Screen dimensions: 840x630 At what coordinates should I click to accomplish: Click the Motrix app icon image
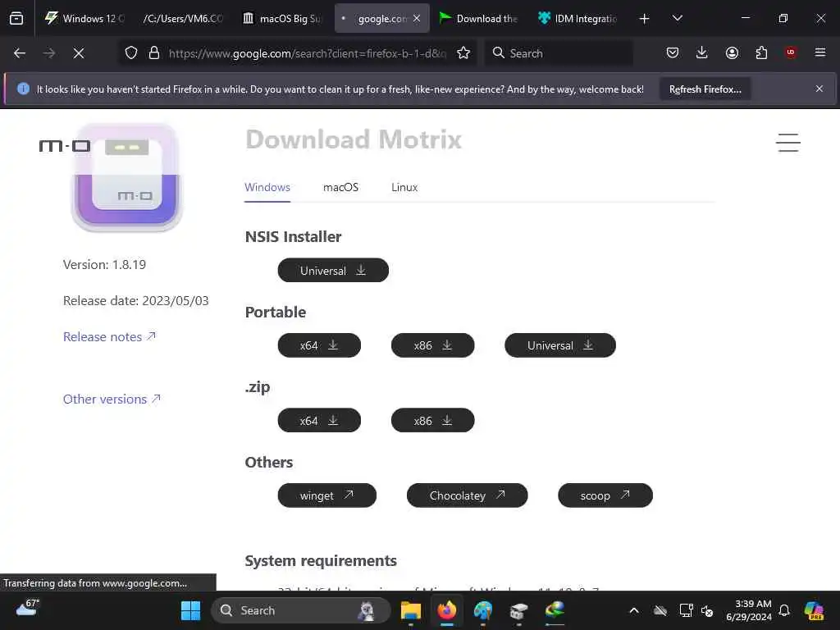pos(127,177)
